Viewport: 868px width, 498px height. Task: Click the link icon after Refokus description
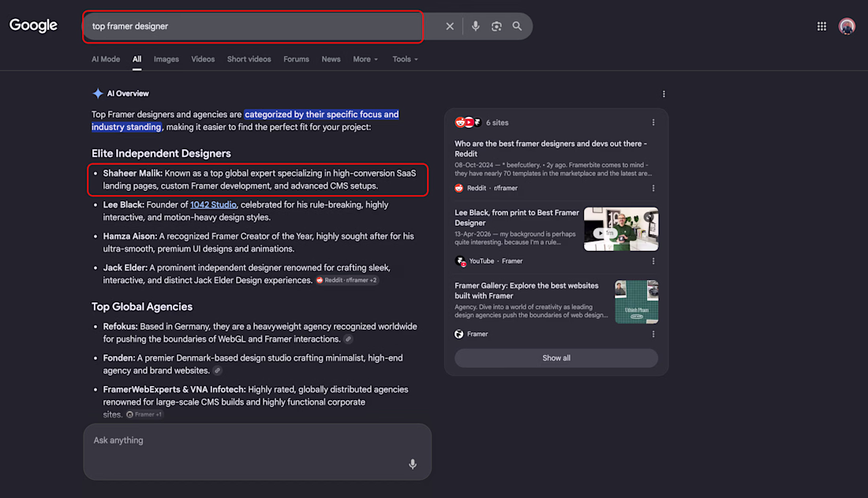pyautogui.click(x=348, y=339)
